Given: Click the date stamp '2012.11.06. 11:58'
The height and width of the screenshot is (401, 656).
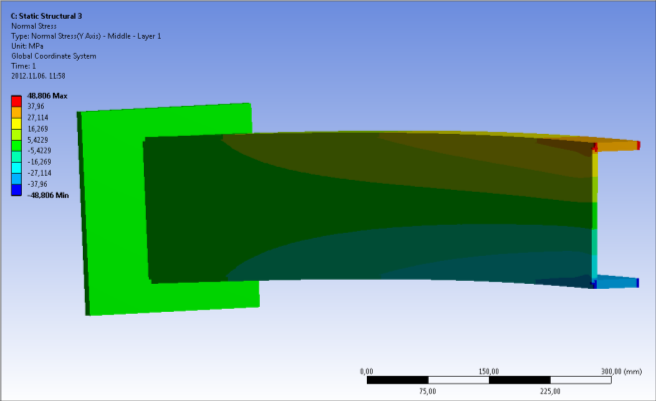Looking at the screenshot, I should click(38, 76).
